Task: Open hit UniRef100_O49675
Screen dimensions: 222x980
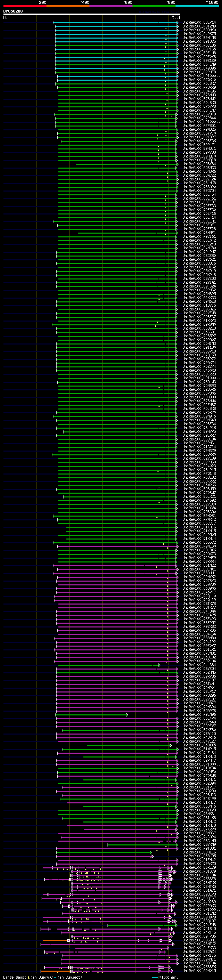Action: point(199,34)
